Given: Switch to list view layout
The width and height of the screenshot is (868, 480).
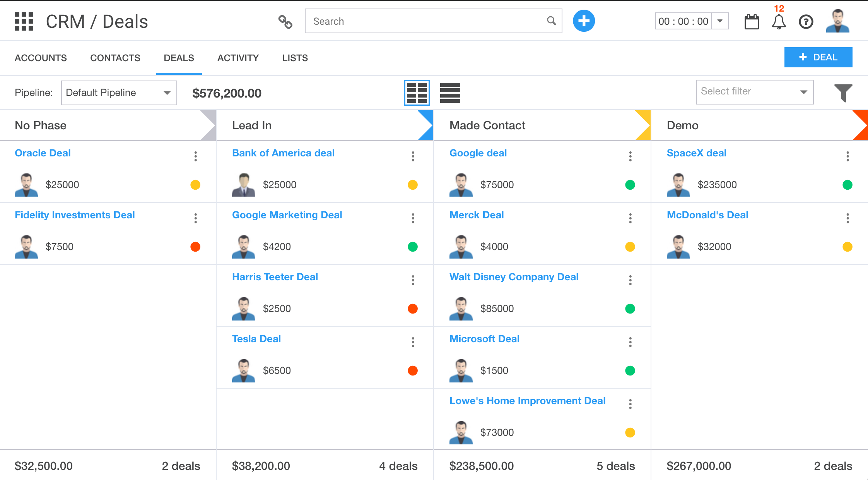Looking at the screenshot, I should (x=450, y=93).
